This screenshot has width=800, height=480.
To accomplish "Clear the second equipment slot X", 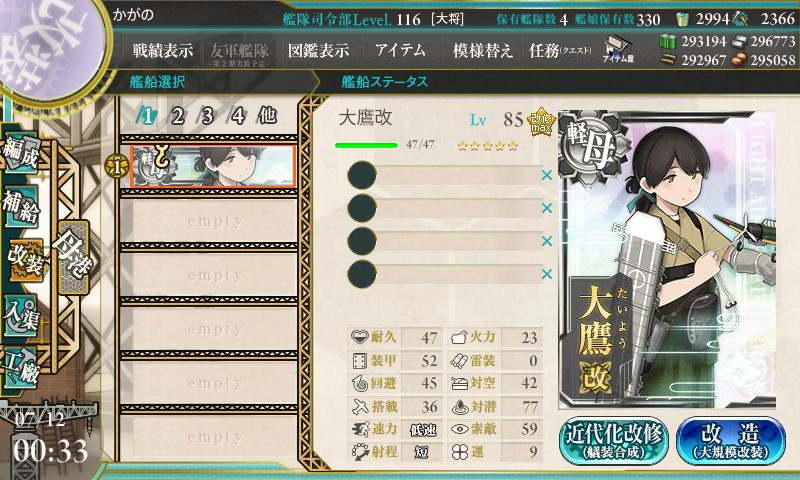I will coord(547,208).
